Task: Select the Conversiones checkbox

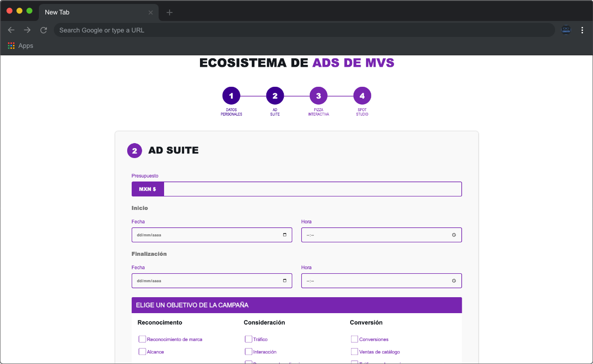Action: [355, 339]
